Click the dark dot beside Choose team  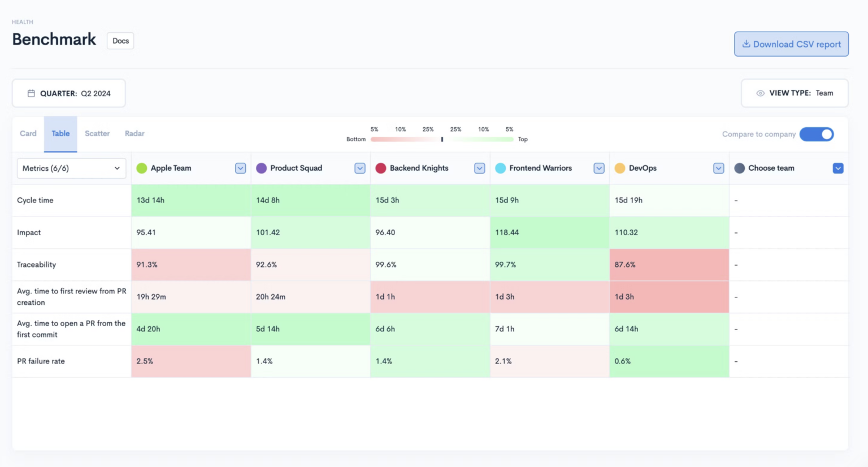click(740, 168)
